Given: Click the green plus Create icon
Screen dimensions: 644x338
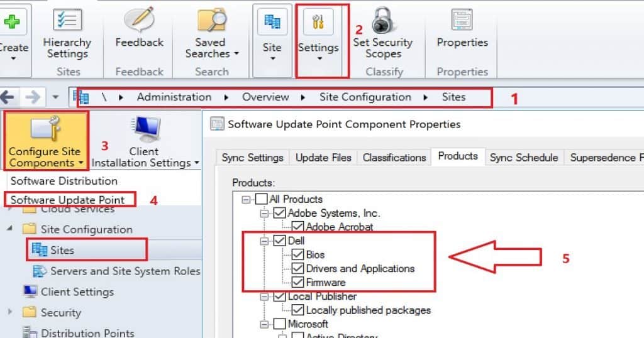Looking at the screenshot, I should coord(11,21).
